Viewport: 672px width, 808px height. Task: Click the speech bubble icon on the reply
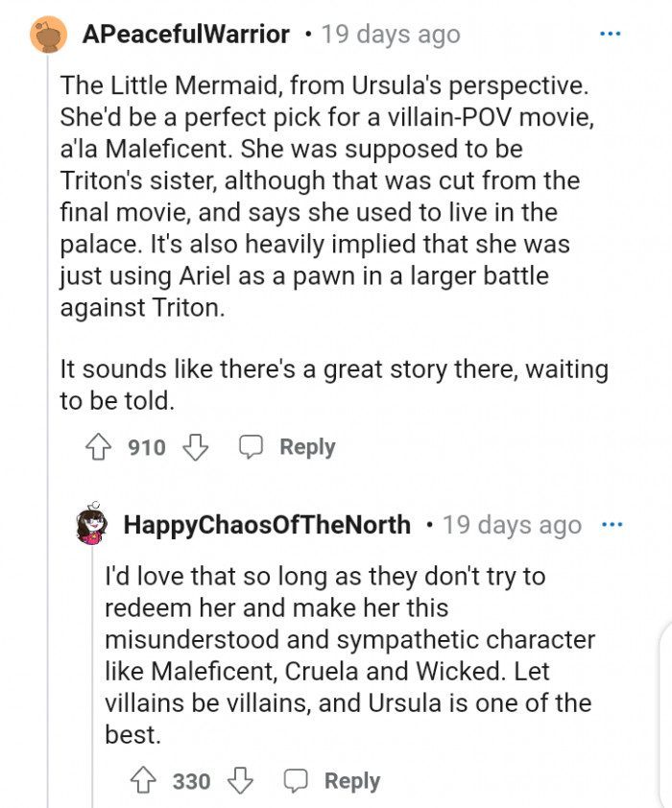(298, 780)
